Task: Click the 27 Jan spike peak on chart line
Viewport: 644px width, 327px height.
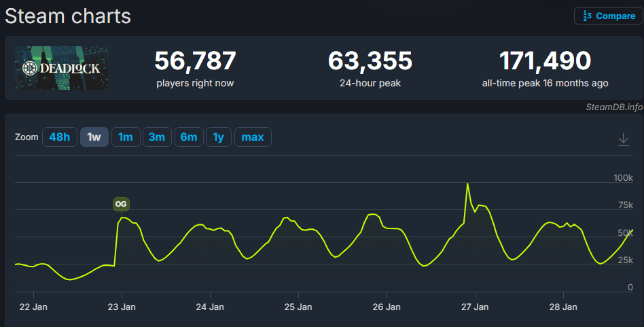Action: click(467, 184)
